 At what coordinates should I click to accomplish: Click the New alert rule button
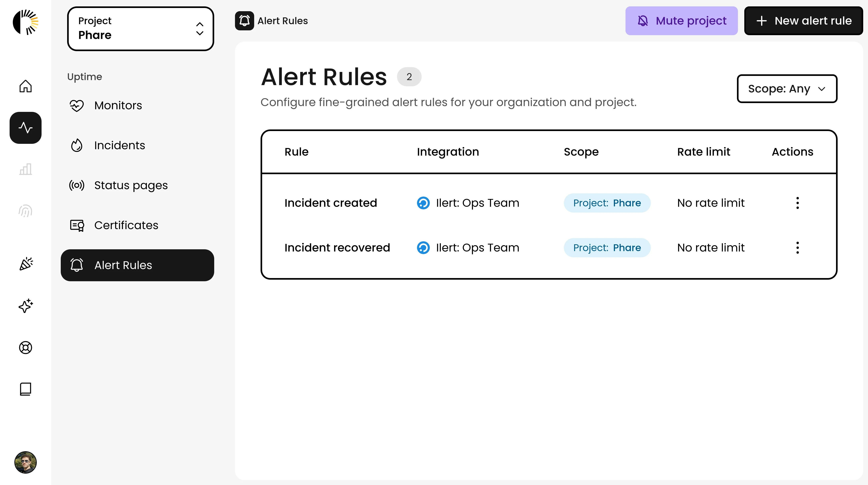803,21
